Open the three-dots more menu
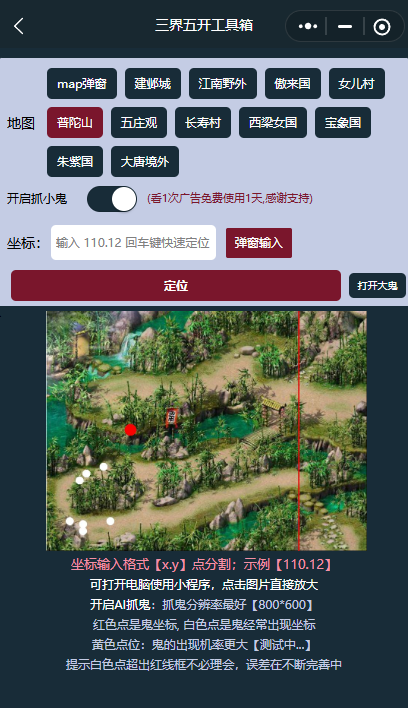408x708 pixels. 308,27
